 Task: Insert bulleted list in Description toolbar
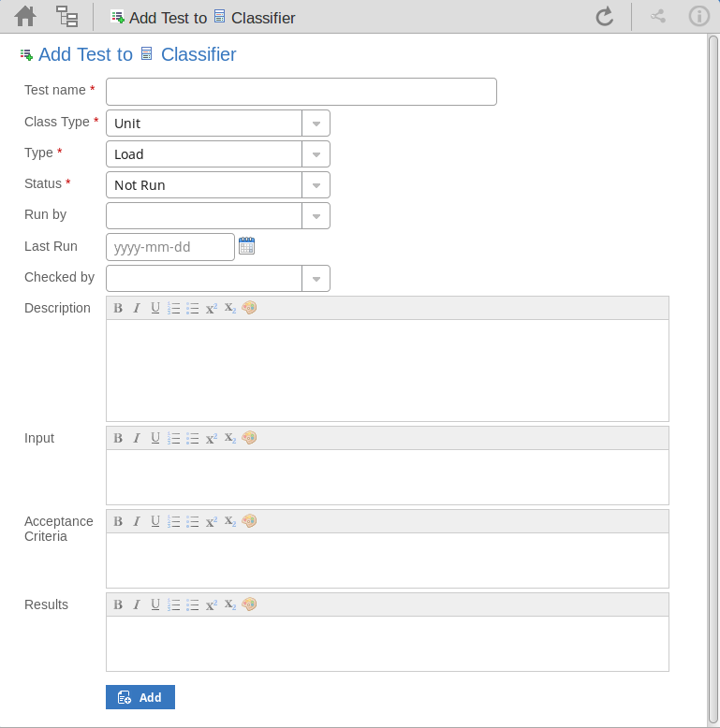tap(193, 308)
